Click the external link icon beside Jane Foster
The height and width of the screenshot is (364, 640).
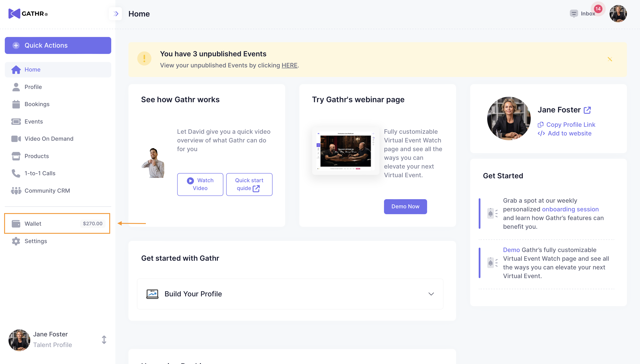point(587,110)
